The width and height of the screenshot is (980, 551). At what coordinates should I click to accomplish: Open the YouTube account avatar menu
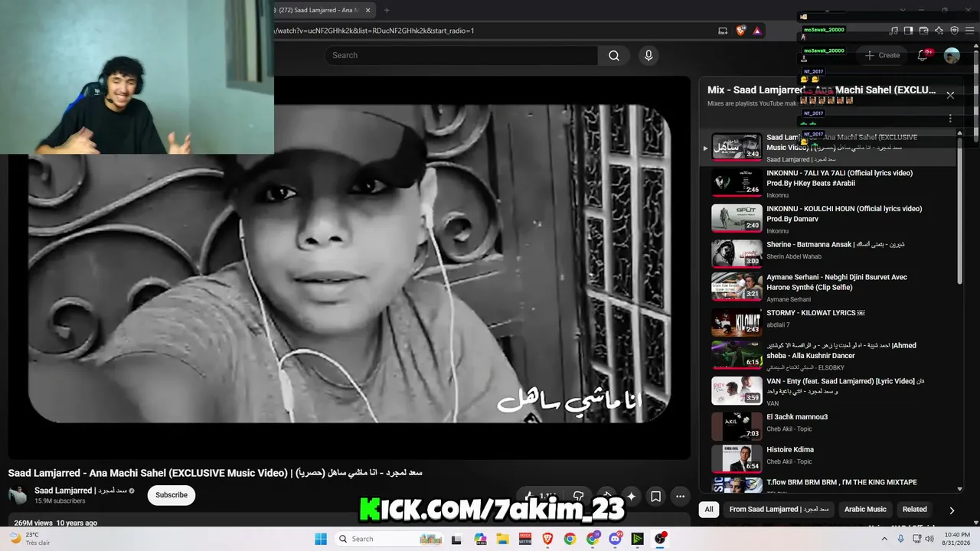(x=952, y=55)
